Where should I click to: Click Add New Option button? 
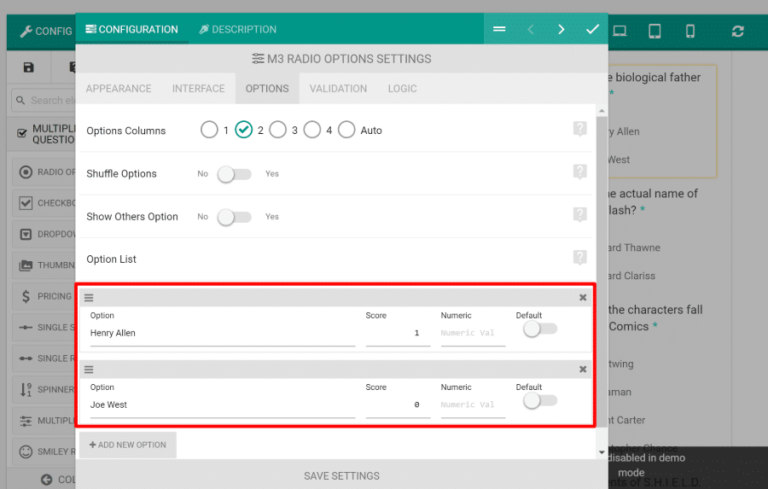[128, 445]
